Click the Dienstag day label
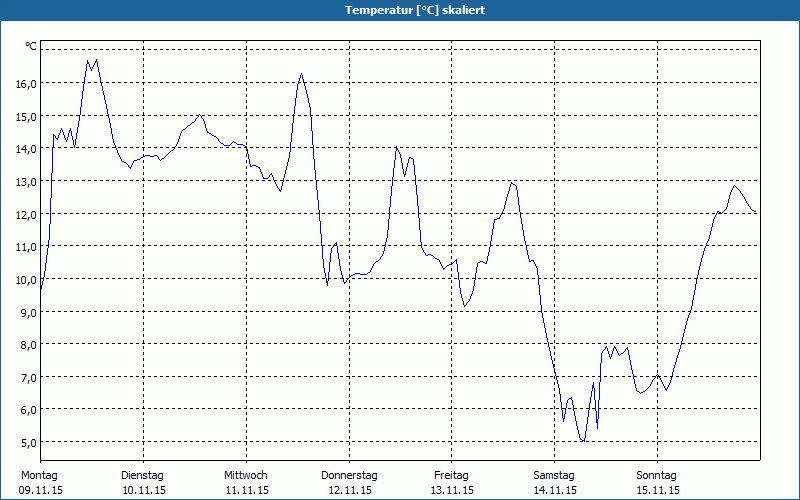800x500 pixels. click(x=142, y=476)
